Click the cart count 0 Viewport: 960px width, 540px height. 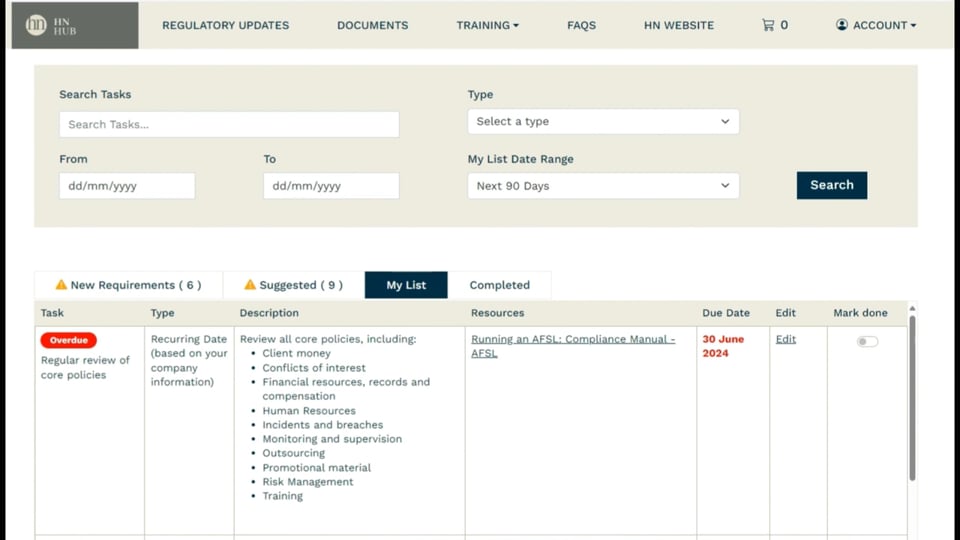click(x=784, y=25)
